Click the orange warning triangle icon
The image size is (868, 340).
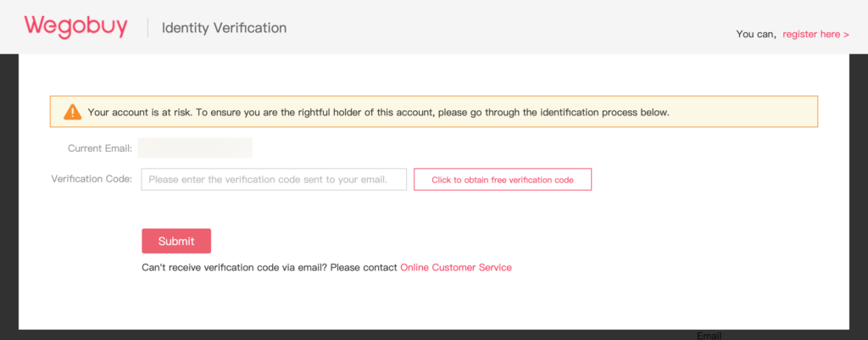(73, 113)
